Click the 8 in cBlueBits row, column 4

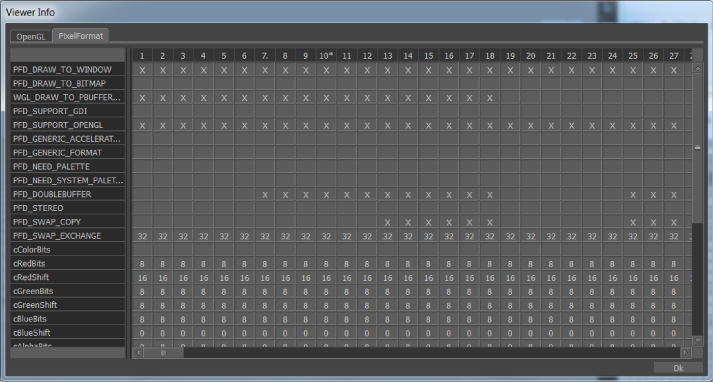click(203, 319)
